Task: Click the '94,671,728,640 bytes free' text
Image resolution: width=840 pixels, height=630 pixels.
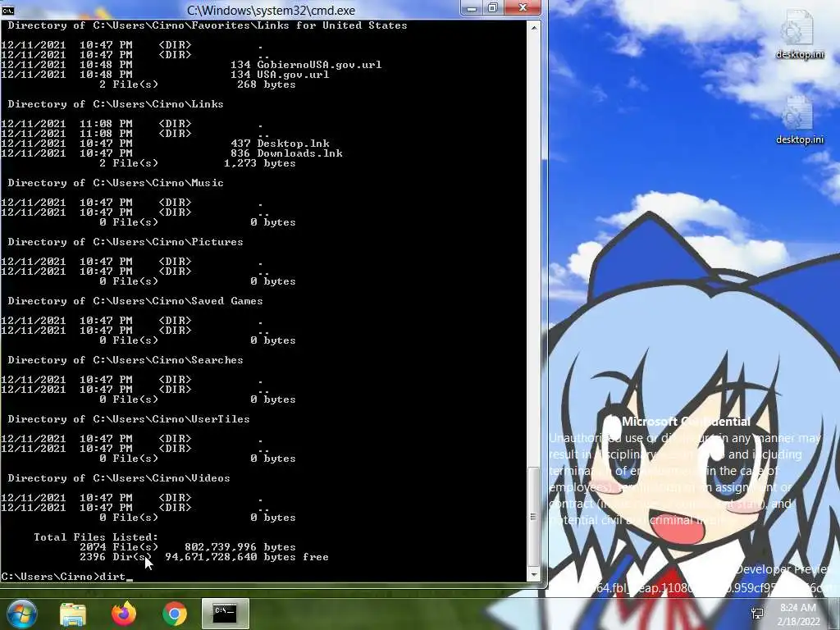Action: (x=246, y=557)
